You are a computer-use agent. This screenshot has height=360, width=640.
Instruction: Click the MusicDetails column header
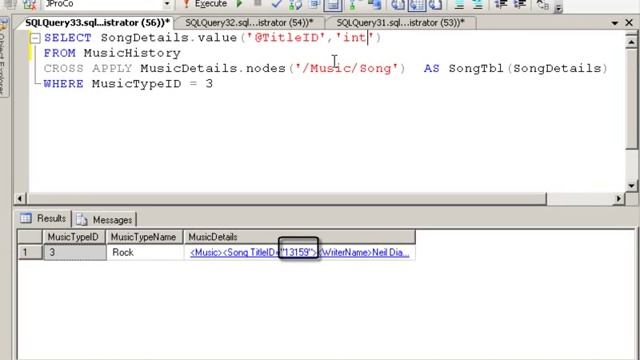coord(299,237)
